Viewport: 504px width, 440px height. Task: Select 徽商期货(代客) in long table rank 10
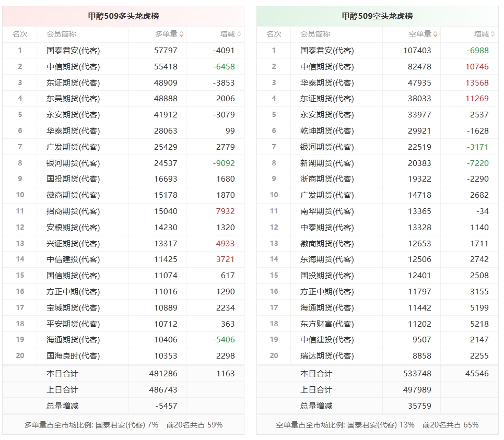click(x=73, y=195)
